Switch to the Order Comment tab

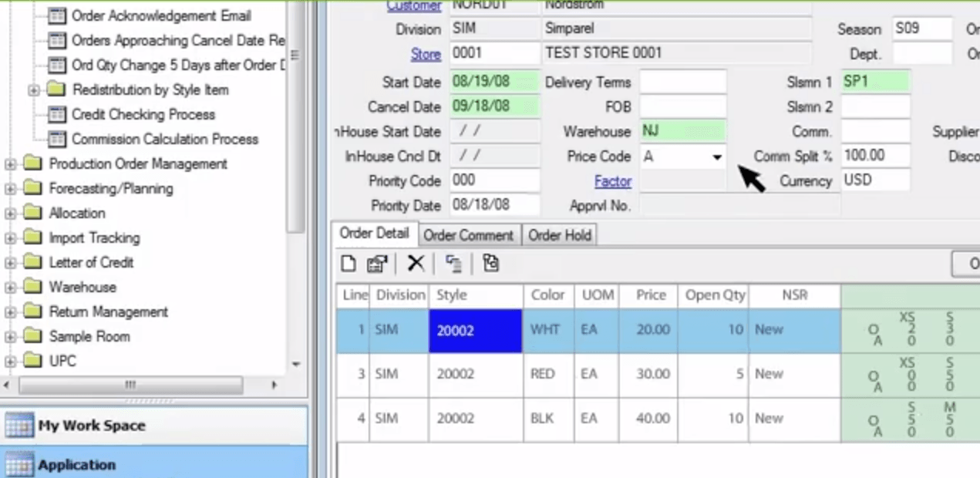[468, 234]
